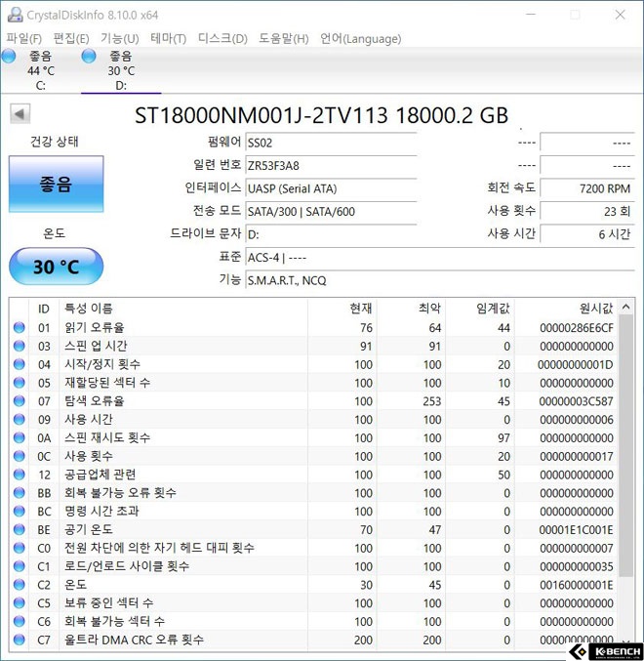The width and height of the screenshot is (644, 661).
Task: Click the drive letter field D:
Action: (x=331, y=234)
